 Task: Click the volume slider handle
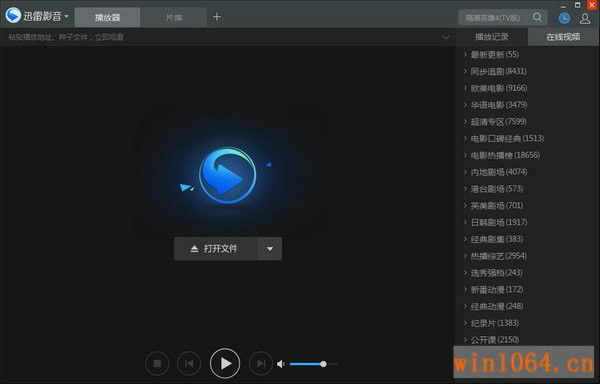click(x=323, y=364)
